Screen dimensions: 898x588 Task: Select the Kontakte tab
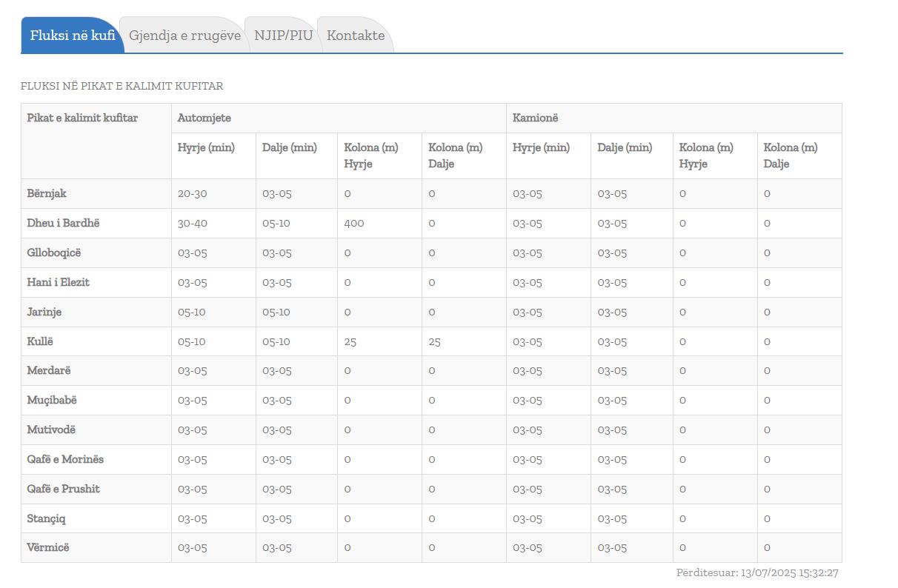(x=356, y=36)
